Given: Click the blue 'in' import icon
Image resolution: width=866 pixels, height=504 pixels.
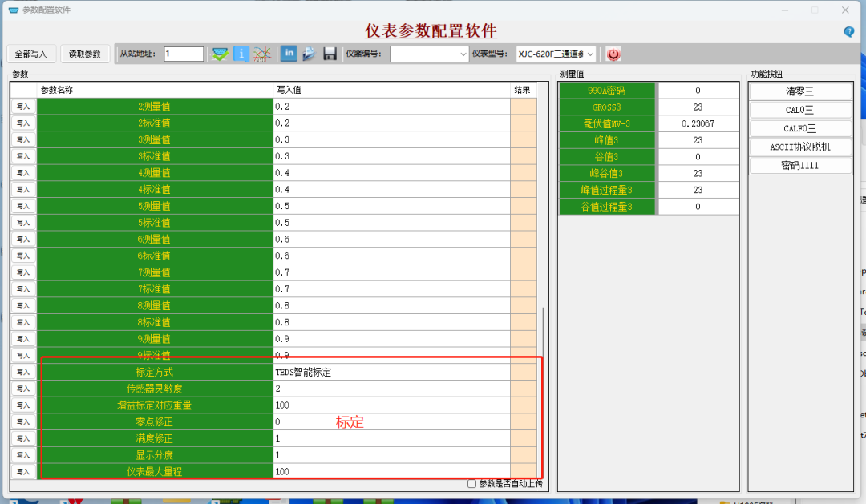Looking at the screenshot, I should [x=289, y=54].
